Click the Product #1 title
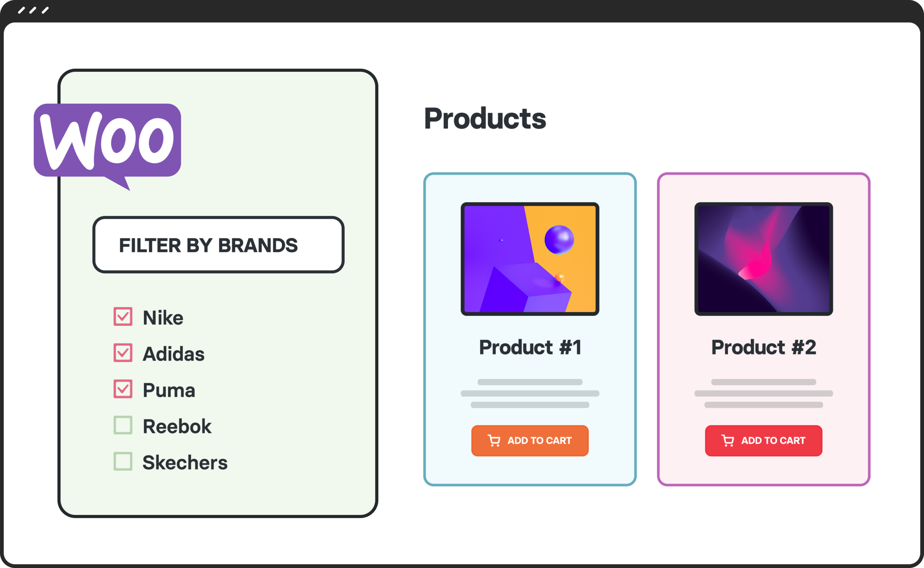This screenshot has height=568, width=924. click(530, 347)
